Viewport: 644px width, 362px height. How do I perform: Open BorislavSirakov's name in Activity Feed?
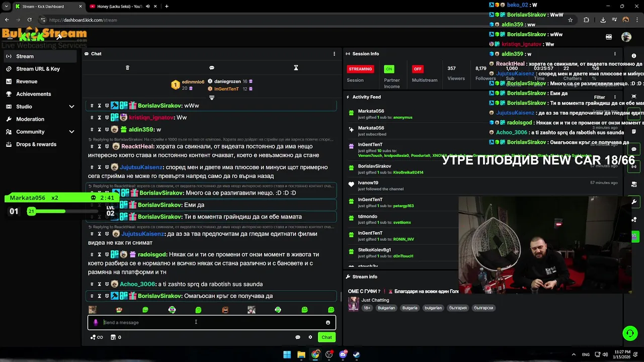pos(374,166)
